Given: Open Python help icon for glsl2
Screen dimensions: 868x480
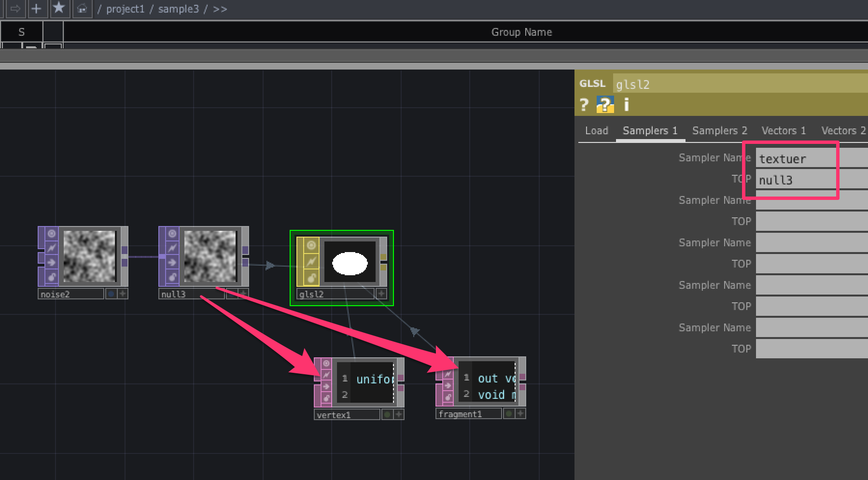Looking at the screenshot, I should (x=605, y=105).
